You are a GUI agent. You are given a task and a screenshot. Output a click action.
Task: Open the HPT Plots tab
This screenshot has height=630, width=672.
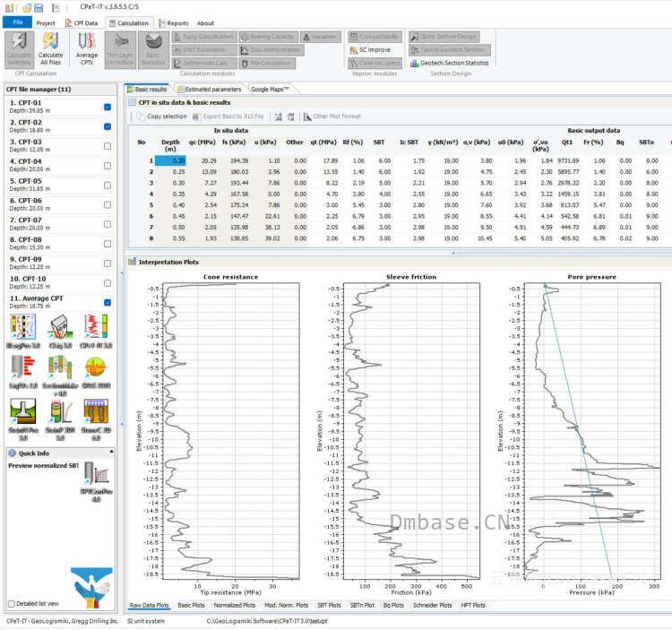pyautogui.click(x=473, y=605)
